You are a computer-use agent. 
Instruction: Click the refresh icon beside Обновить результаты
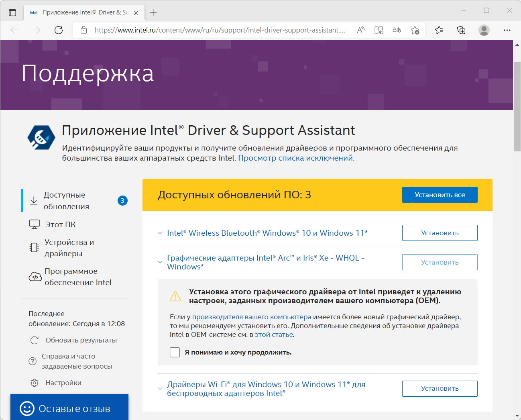pyautogui.click(x=35, y=340)
